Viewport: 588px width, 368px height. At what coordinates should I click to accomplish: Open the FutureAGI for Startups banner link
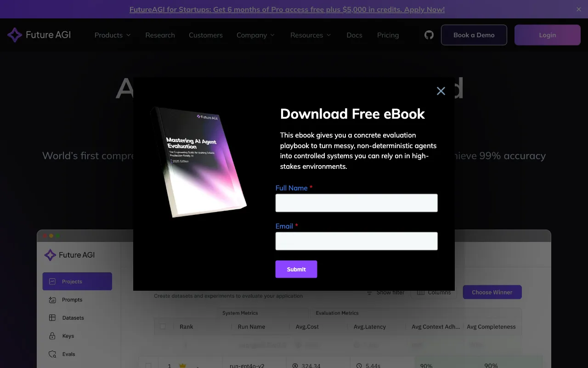pyautogui.click(x=287, y=9)
